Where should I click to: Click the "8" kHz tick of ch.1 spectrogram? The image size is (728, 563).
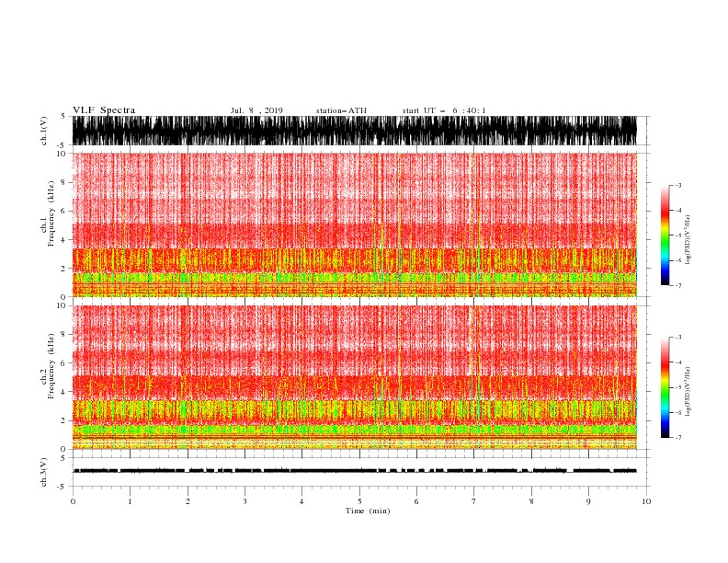[x=63, y=182]
